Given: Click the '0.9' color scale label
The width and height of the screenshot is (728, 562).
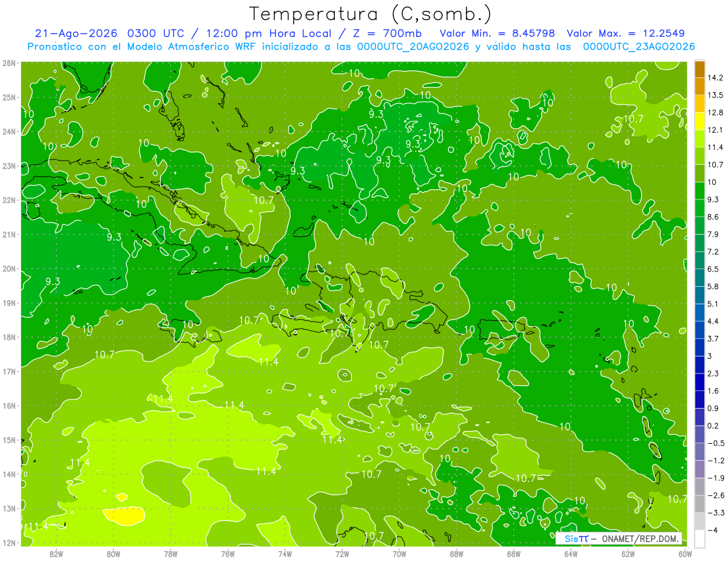Looking at the screenshot, I should (713, 408).
